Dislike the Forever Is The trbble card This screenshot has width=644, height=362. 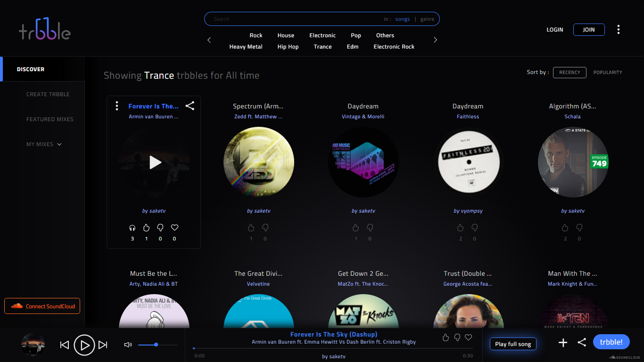[x=160, y=228]
